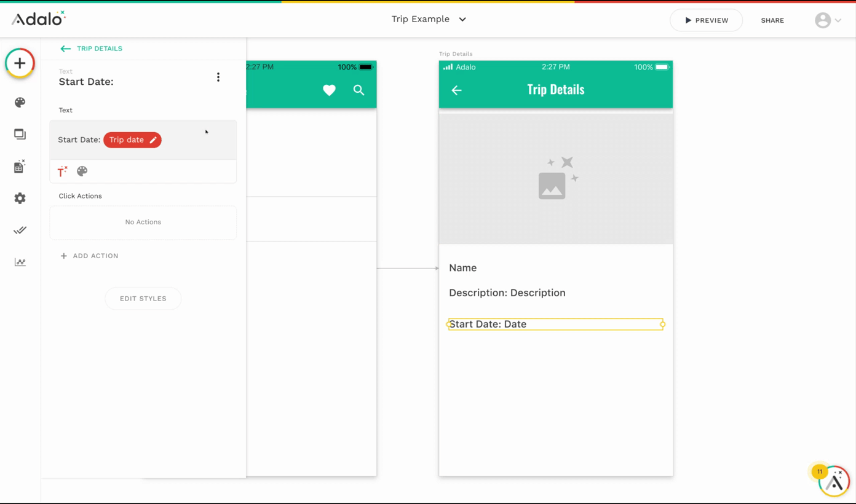Open the app Settings gear
Viewport: 856px width, 504px height.
point(20,199)
